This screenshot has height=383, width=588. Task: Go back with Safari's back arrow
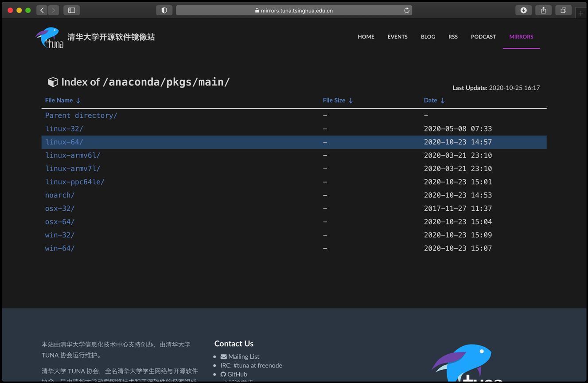tap(42, 10)
